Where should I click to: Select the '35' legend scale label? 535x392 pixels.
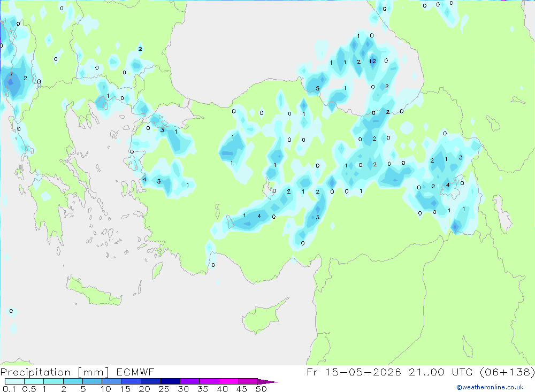203,389
